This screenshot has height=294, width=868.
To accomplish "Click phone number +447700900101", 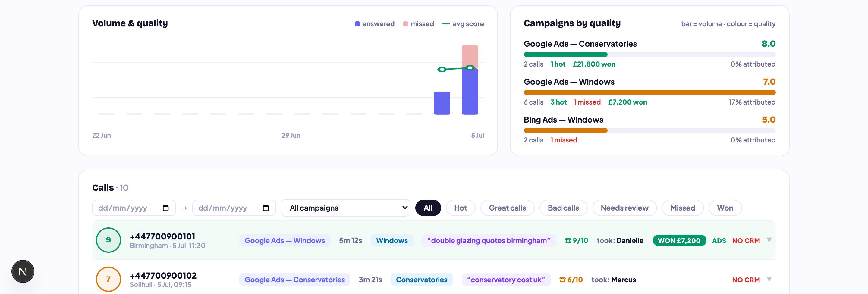I will pos(162,236).
